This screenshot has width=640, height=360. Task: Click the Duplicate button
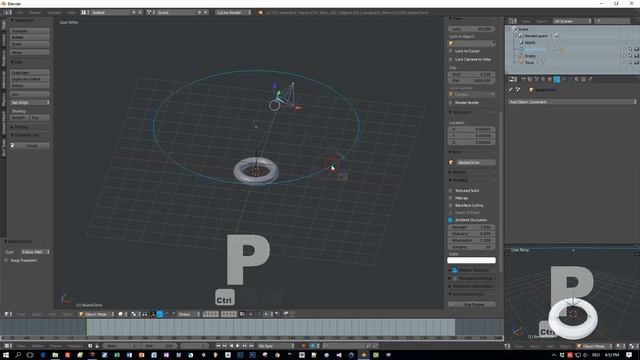[30, 72]
